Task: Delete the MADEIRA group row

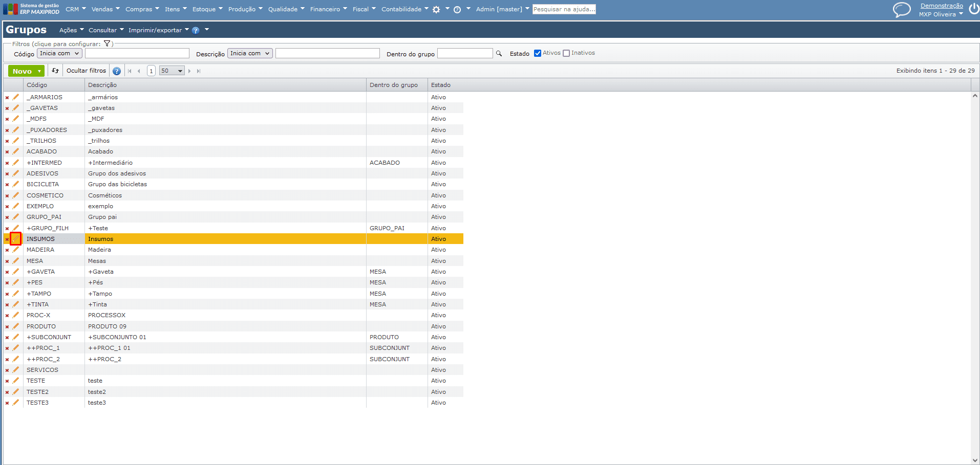Action: pyautogui.click(x=7, y=250)
